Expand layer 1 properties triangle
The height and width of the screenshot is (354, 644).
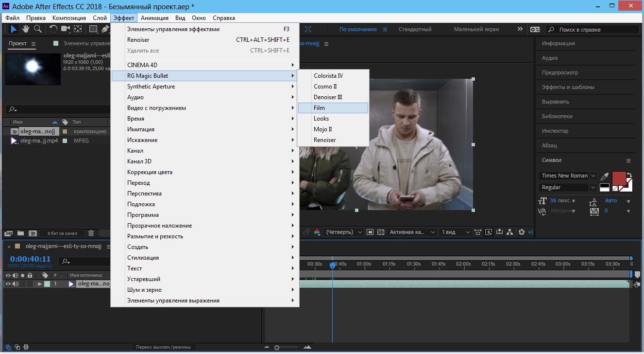(x=40, y=284)
